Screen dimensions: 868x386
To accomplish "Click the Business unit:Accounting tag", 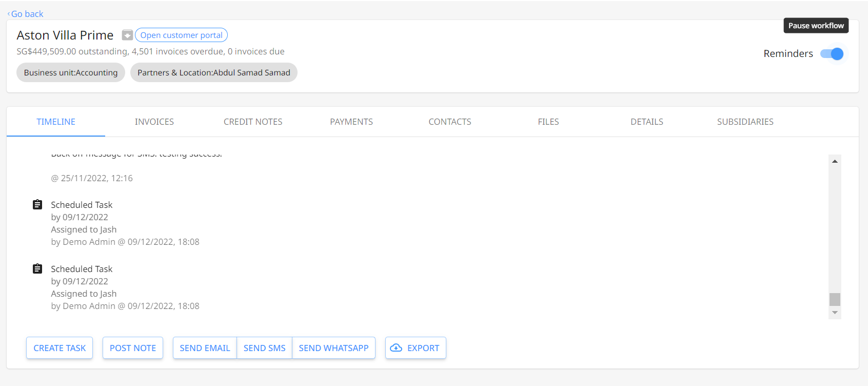I will coord(71,72).
